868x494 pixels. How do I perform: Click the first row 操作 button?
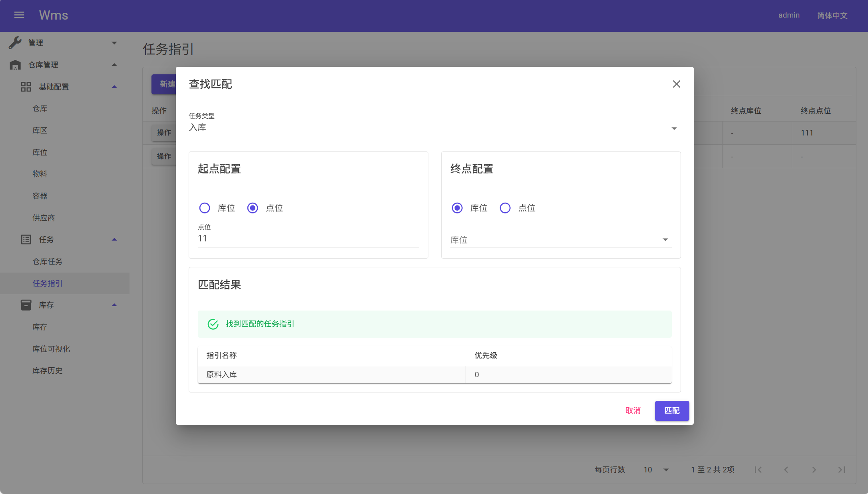point(164,133)
